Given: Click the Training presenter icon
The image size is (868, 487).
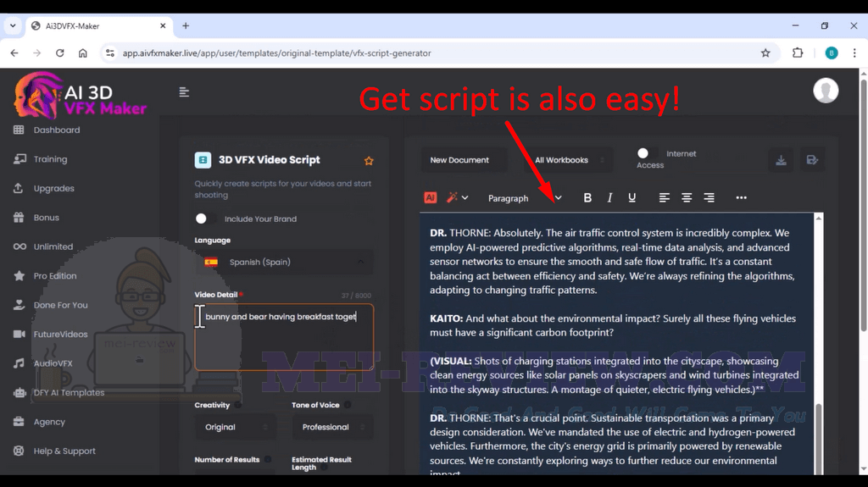Looking at the screenshot, I should pyautogui.click(x=19, y=159).
